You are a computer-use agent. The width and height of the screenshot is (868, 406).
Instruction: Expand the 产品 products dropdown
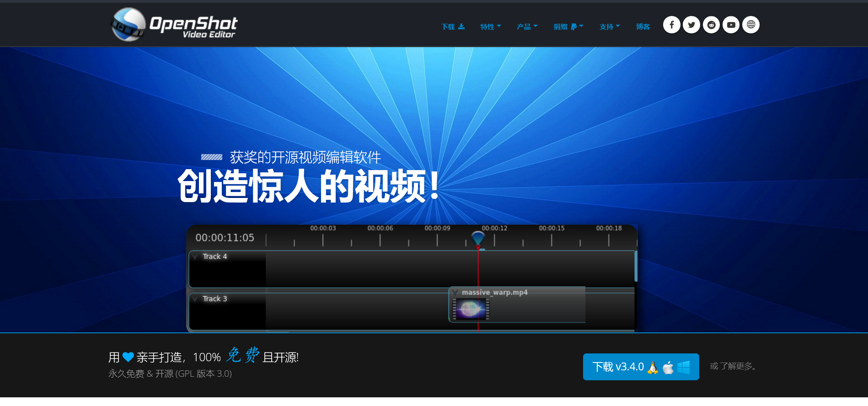(x=527, y=27)
